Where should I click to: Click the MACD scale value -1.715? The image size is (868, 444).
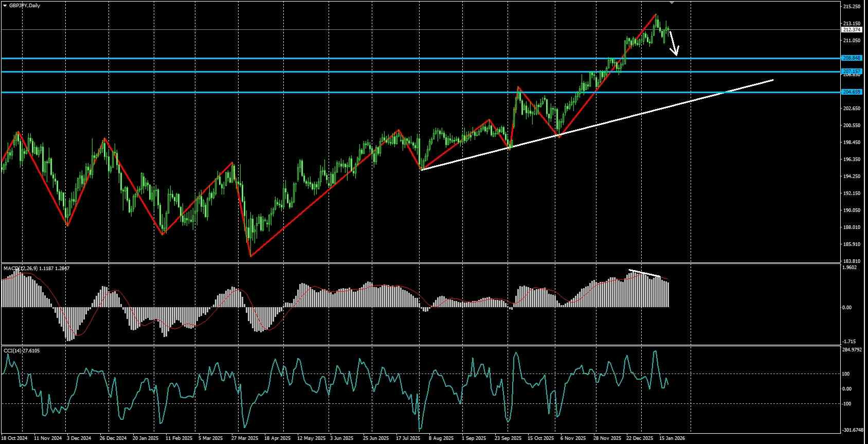850,342
